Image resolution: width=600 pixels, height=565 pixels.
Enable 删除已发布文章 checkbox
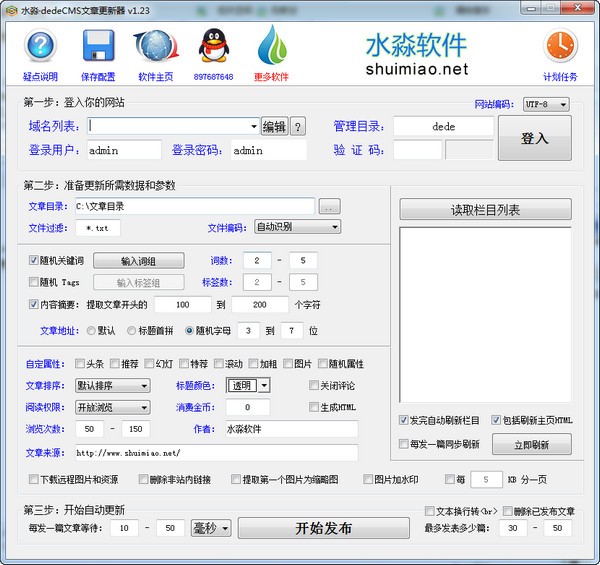click(x=507, y=511)
